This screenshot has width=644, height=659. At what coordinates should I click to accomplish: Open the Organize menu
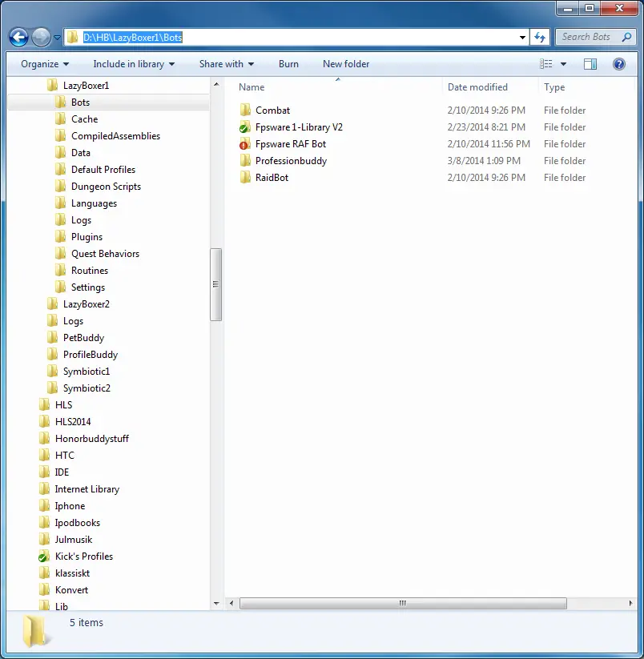[45, 64]
